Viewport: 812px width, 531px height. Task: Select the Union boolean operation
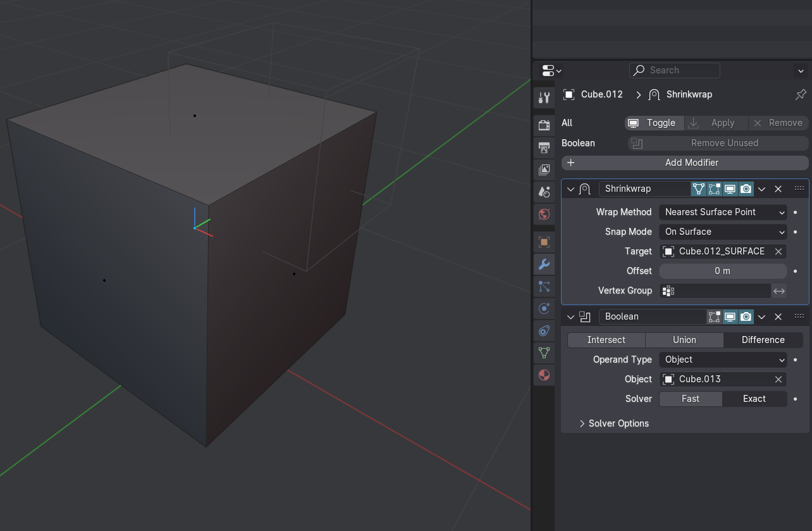pos(684,340)
